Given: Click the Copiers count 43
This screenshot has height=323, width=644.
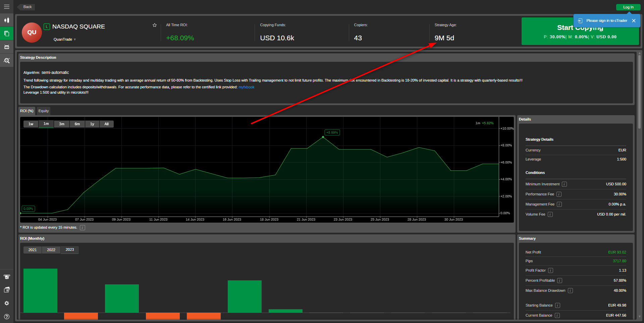Looking at the screenshot, I should 358,38.
